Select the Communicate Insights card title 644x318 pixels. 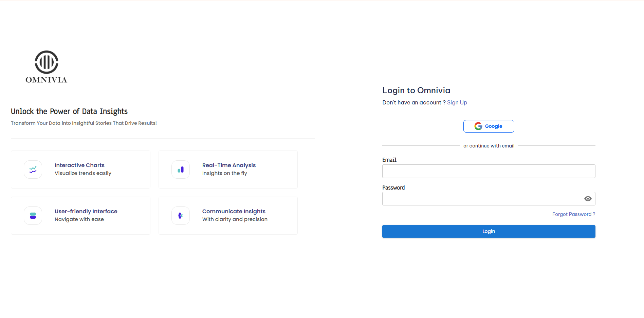(234, 211)
